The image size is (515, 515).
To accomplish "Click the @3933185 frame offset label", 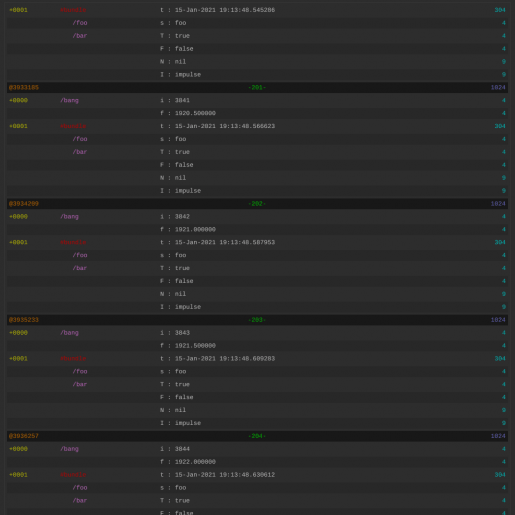I will [24, 88].
